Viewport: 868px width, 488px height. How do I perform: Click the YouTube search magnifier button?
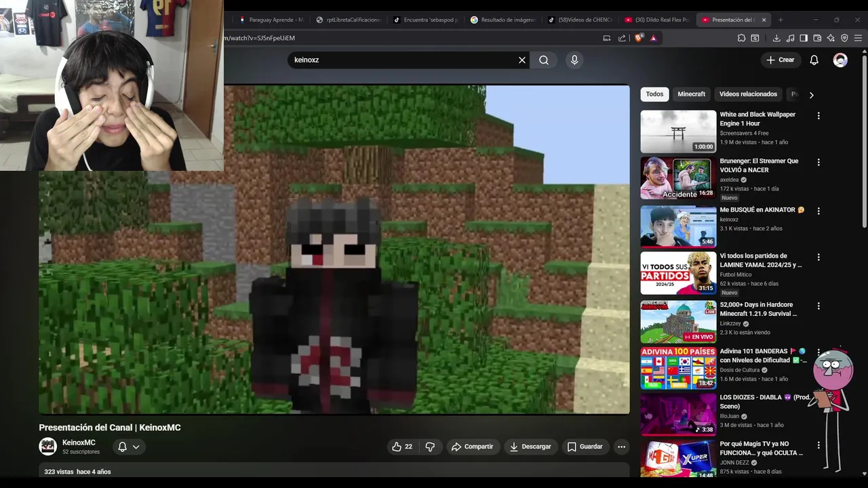544,60
